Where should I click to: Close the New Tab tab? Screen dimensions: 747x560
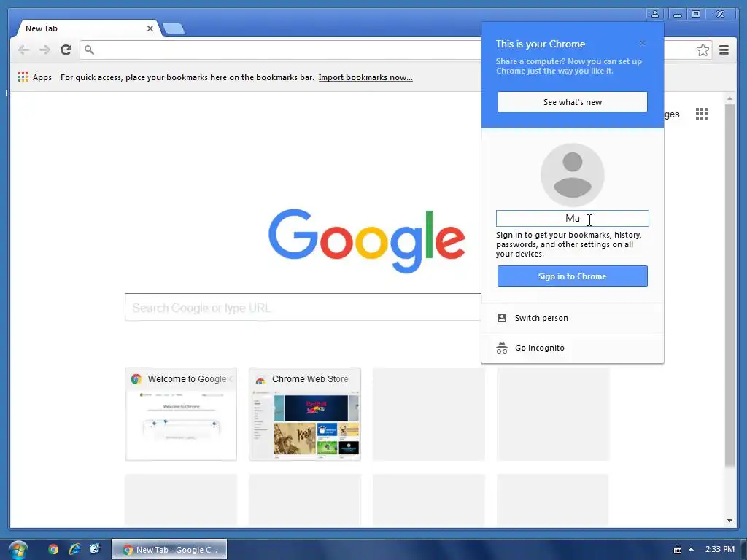coord(150,28)
